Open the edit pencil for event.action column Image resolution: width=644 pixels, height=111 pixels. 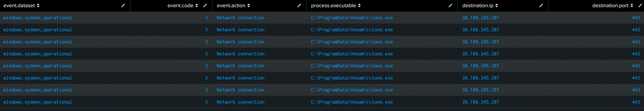pyautogui.click(x=299, y=6)
